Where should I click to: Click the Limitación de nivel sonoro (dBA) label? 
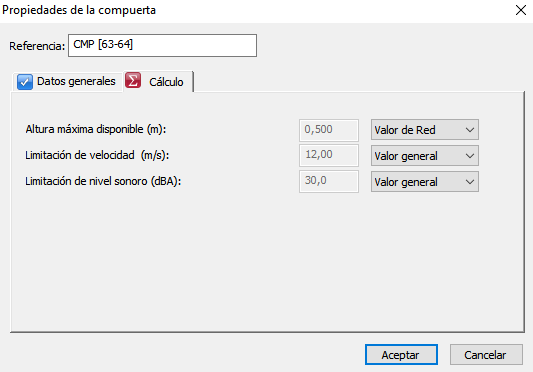pyautogui.click(x=103, y=181)
